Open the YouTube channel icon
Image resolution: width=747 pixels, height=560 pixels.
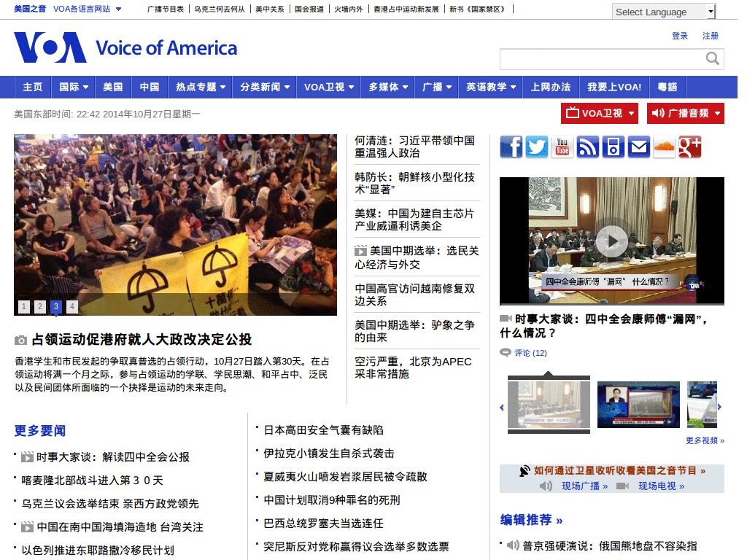tap(562, 147)
